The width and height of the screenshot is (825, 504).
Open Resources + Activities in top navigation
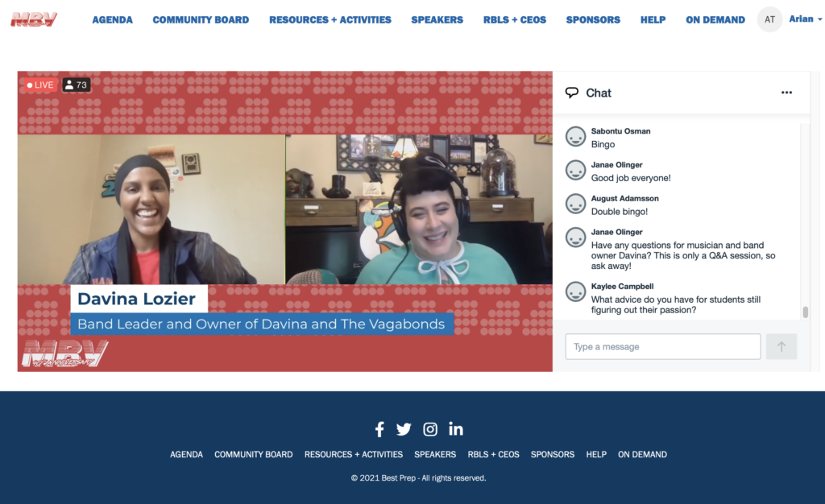(330, 20)
